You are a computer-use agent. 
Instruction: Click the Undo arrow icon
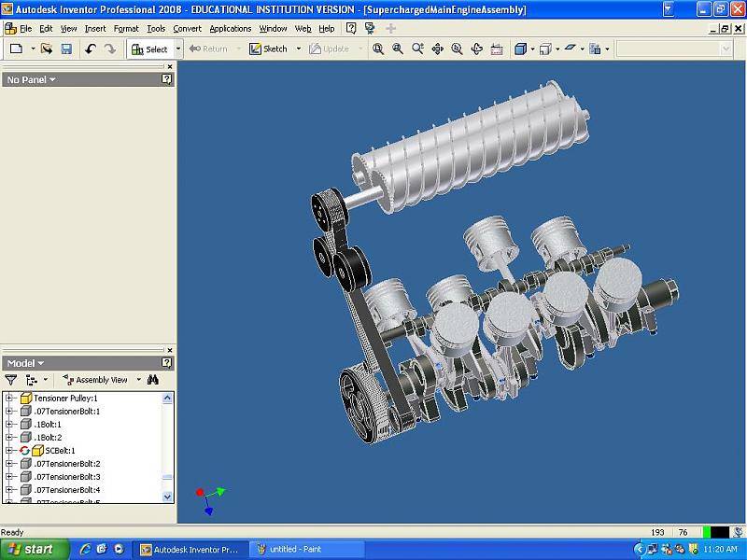click(x=91, y=49)
